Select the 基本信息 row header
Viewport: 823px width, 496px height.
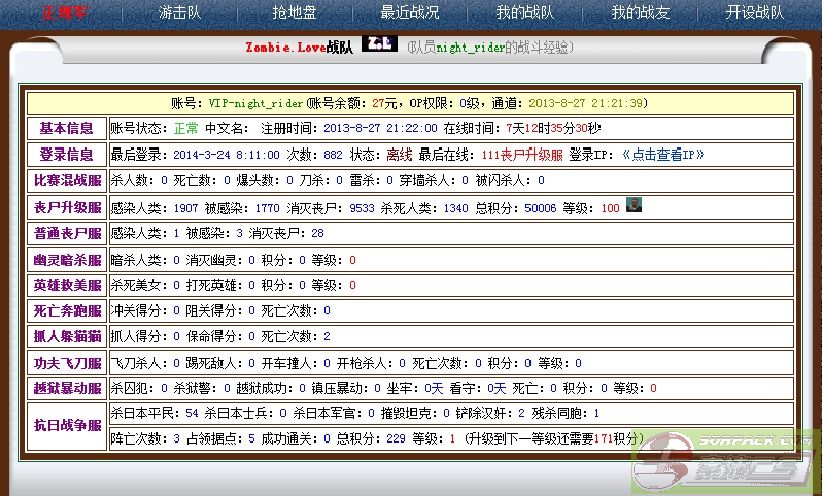(67, 128)
